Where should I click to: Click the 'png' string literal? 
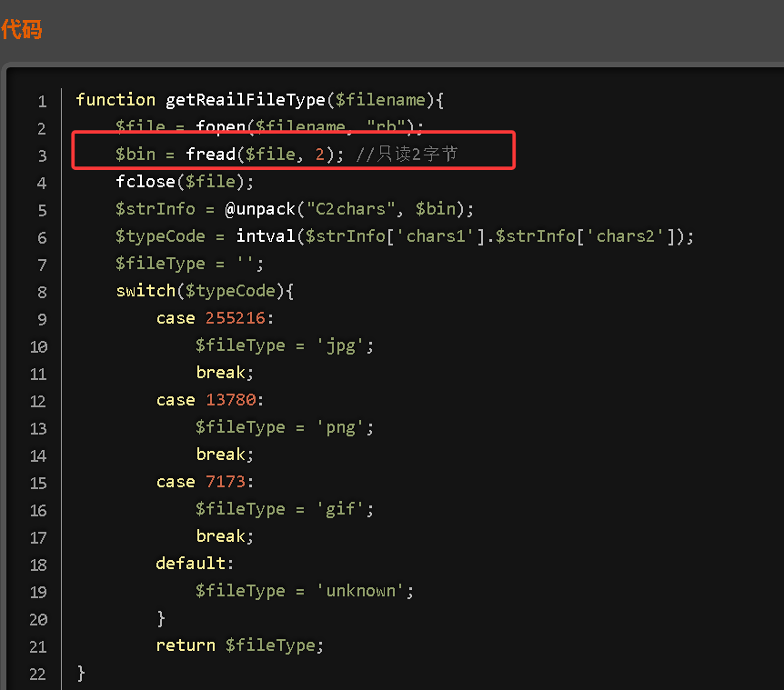click(x=340, y=427)
